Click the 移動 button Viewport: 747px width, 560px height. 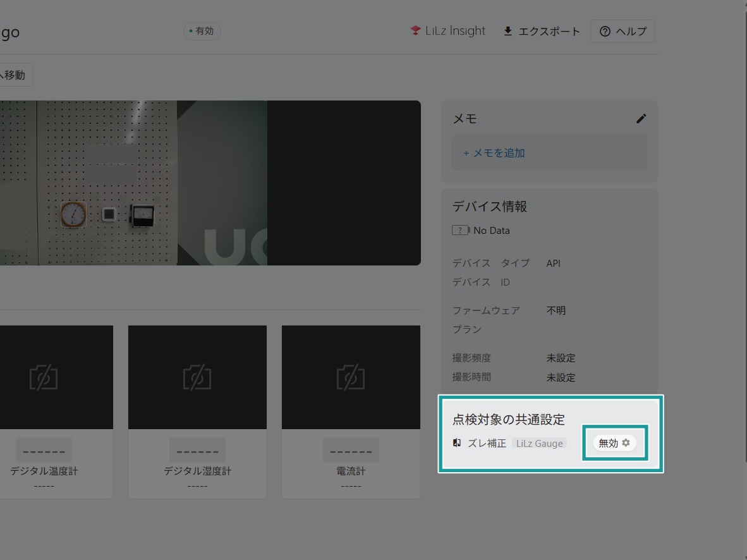pos(16,75)
